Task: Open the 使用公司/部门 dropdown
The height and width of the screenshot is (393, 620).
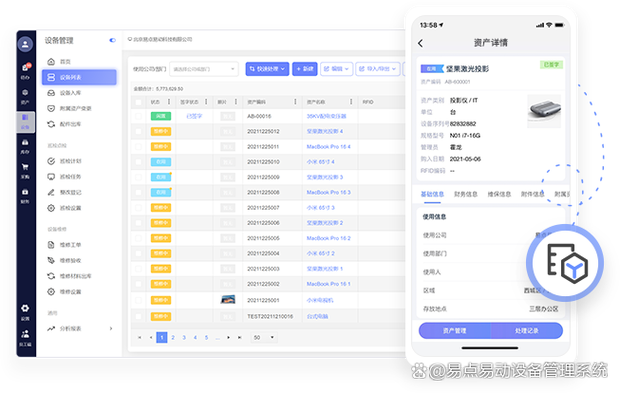Action: tap(204, 69)
